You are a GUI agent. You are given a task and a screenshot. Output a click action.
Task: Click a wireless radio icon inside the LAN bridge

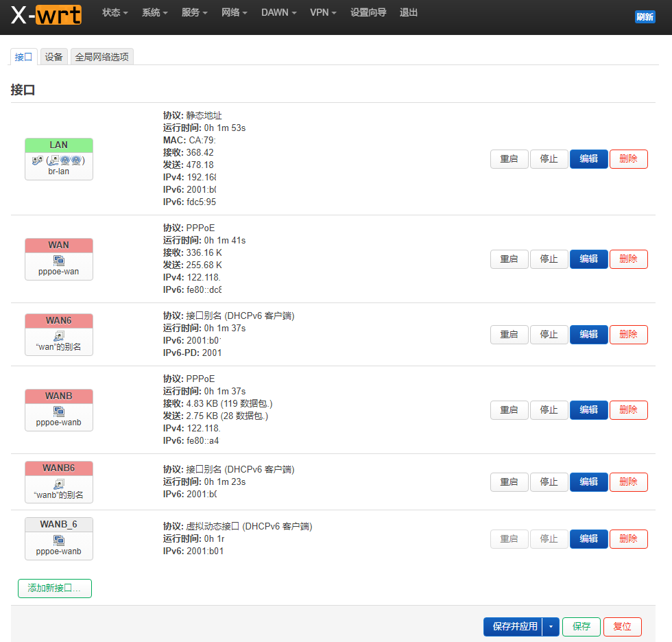[x=64, y=160]
